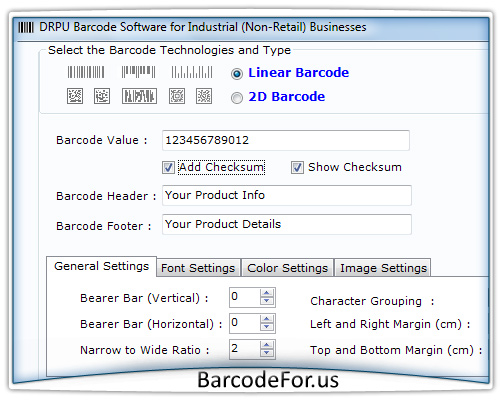Click the second linear barcode sample with uneven bars
This screenshot has height=400, width=500.
[x=138, y=72]
